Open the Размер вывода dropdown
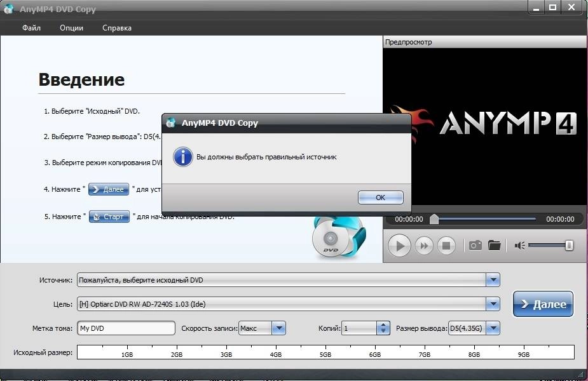The height and width of the screenshot is (381, 588). click(493, 328)
